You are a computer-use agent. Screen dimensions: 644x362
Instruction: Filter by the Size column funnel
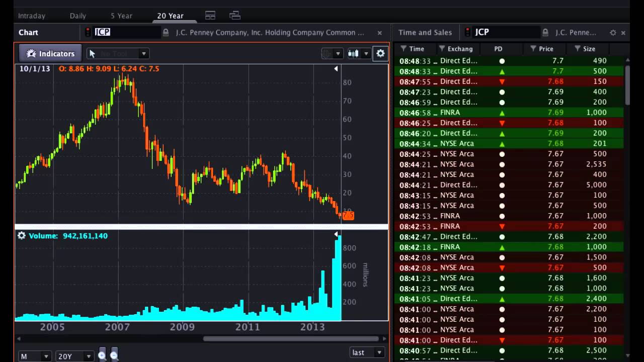[578, 49]
